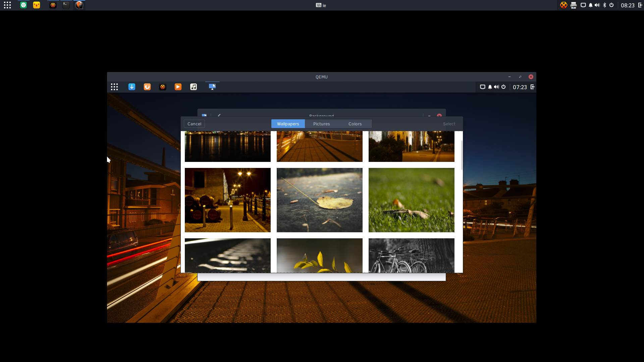This screenshot has height=362, width=644.
Task: Select the display settings task icon in guest panel
Action: [x=212, y=87]
